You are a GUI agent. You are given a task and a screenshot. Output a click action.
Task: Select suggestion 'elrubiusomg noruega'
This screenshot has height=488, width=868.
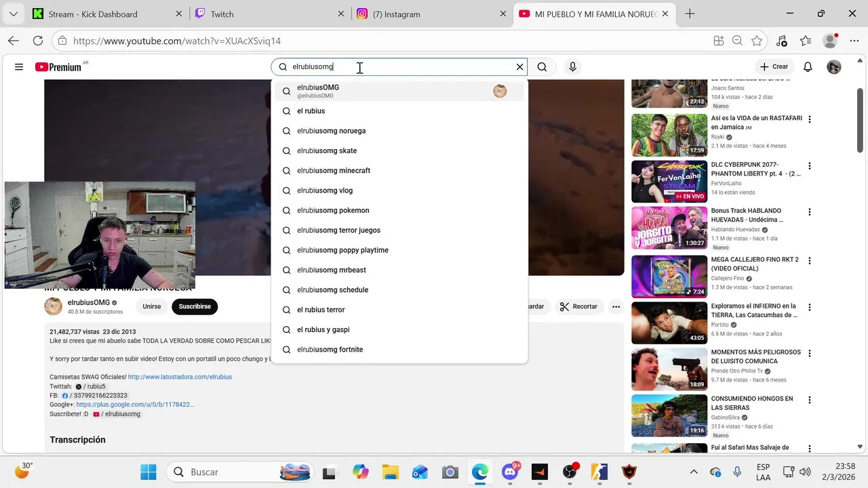click(399, 131)
